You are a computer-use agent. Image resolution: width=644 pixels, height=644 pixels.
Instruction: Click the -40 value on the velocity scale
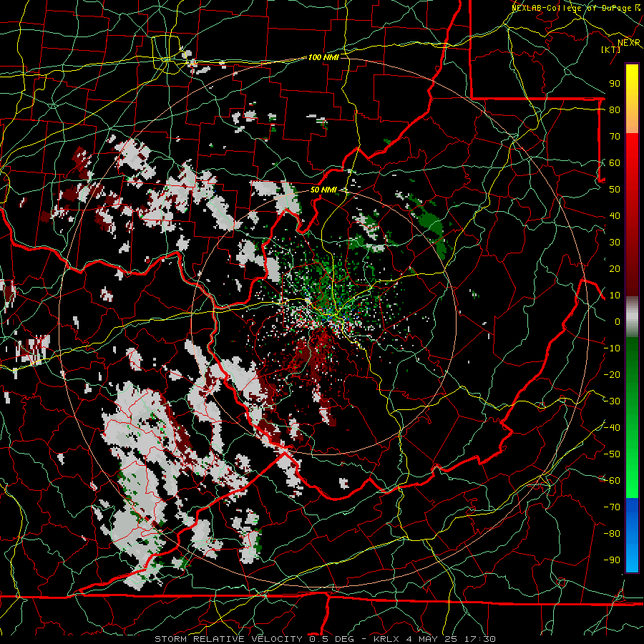[x=612, y=428]
